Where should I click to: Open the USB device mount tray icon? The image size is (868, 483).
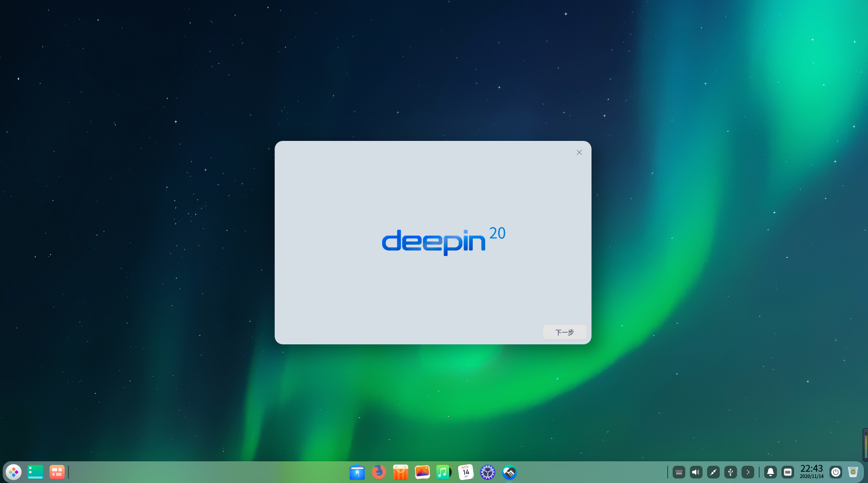(731, 472)
